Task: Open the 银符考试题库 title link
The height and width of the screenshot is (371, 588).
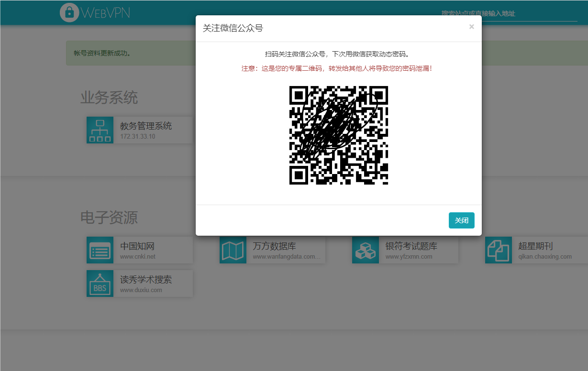Action: [411, 246]
